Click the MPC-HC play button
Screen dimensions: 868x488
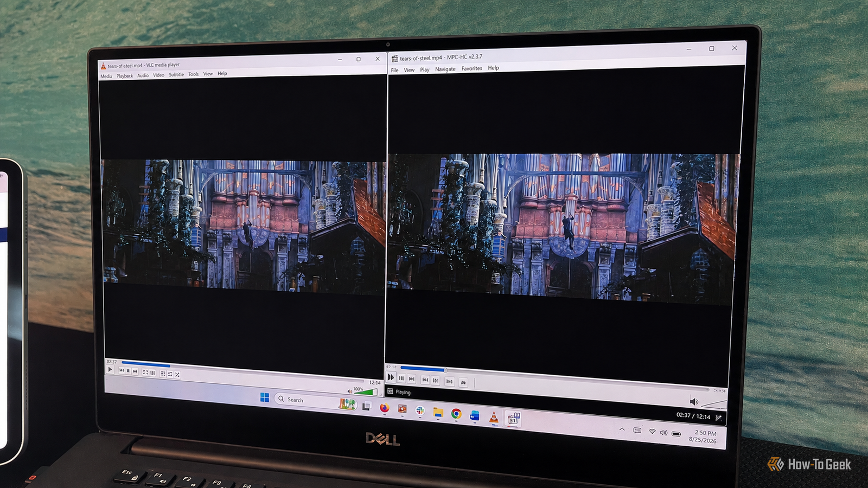[391, 377]
